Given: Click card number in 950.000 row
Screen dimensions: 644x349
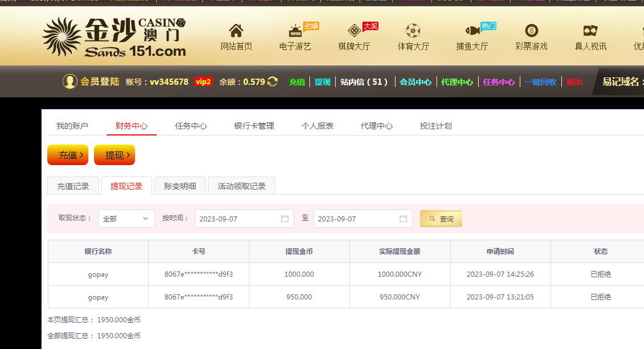Looking at the screenshot, I should point(199,297).
